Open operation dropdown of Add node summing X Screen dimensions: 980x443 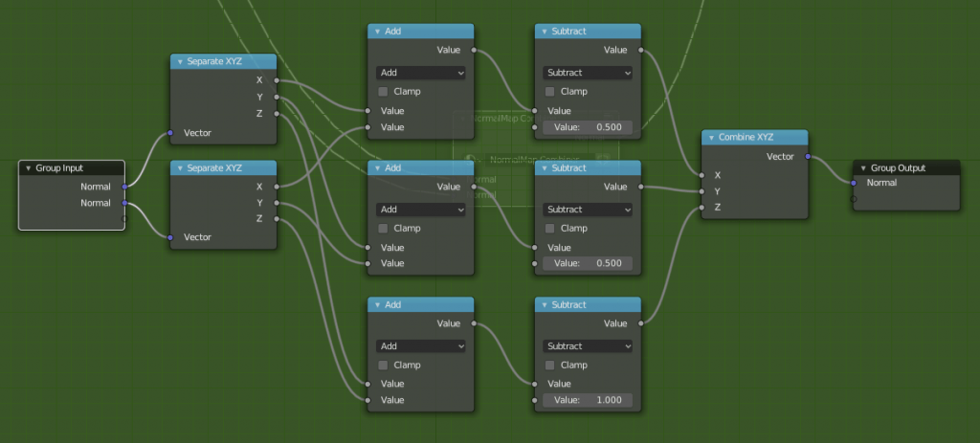(x=421, y=73)
